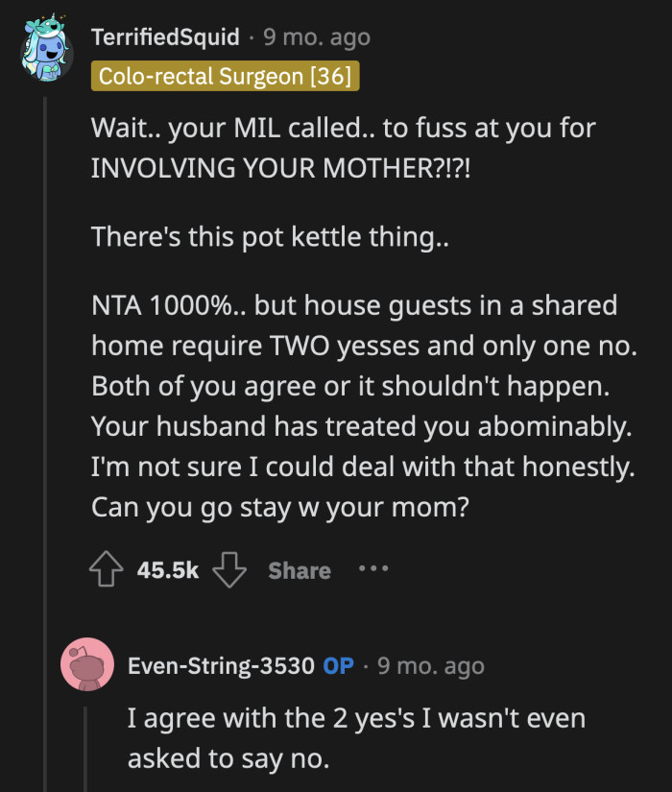Click the reply's 9 mo. ago timestamp

(x=430, y=664)
